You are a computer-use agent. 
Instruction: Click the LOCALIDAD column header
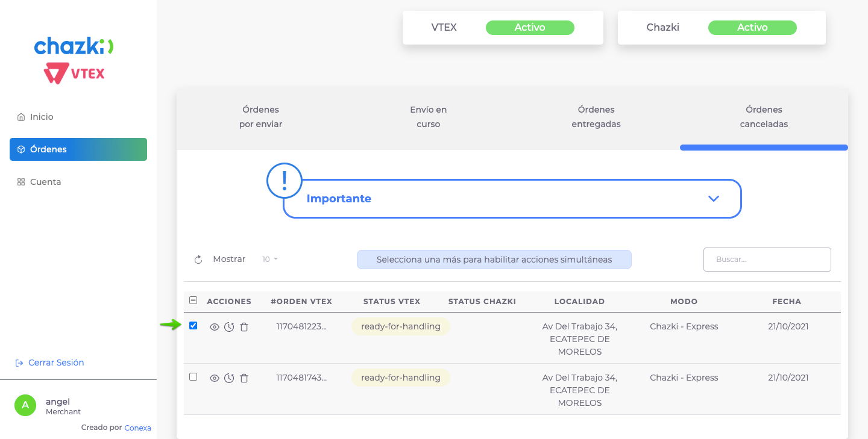coord(579,302)
